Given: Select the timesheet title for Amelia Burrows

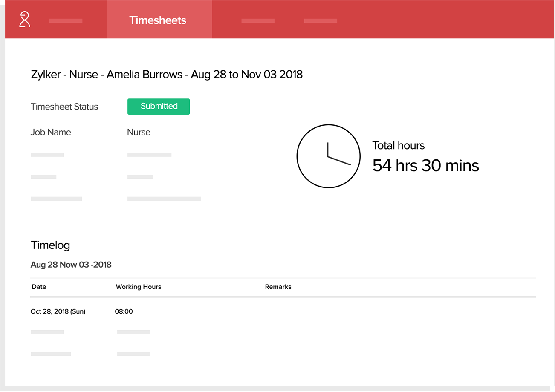Looking at the screenshot, I should click(167, 74).
